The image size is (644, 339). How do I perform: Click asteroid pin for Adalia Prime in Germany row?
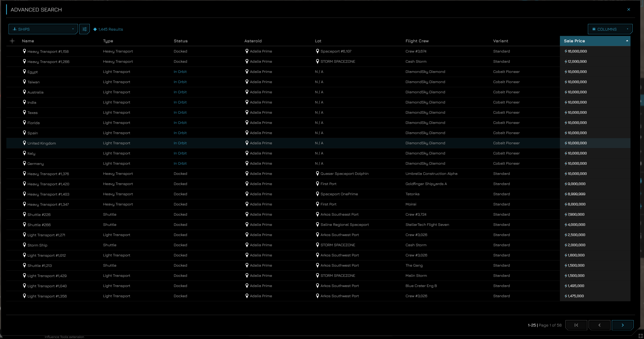click(x=247, y=163)
